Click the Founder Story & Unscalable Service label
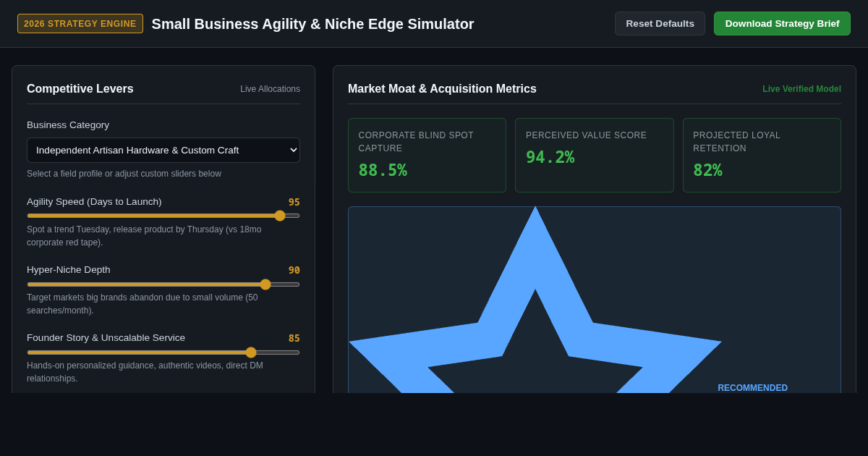Image resolution: width=868 pixels, height=456 pixels. [x=106, y=338]
